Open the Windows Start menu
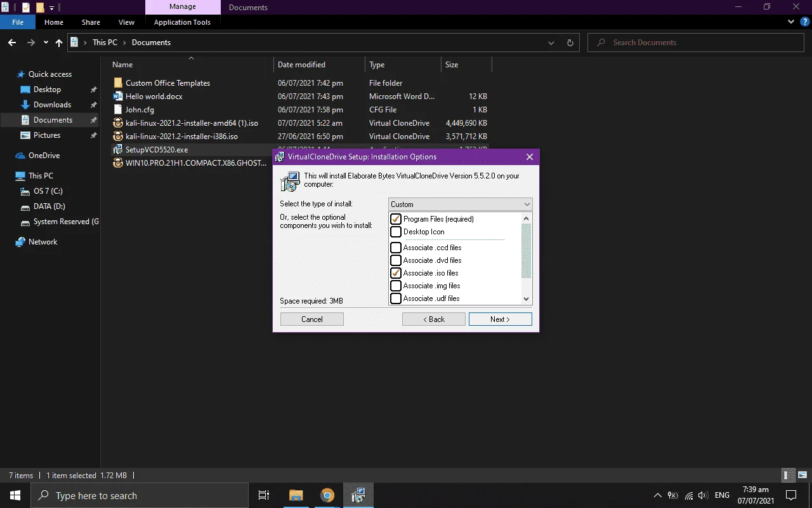 coord(15,495)
